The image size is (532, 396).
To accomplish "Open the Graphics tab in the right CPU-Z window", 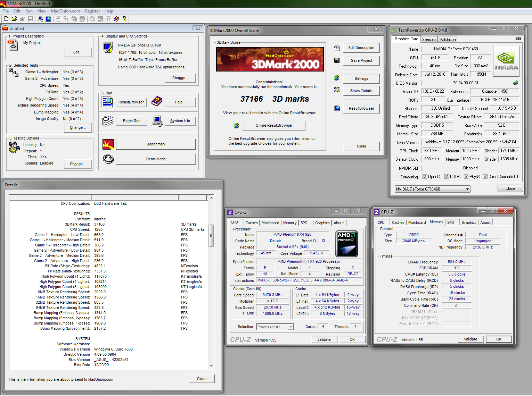I will click(469, 222).
